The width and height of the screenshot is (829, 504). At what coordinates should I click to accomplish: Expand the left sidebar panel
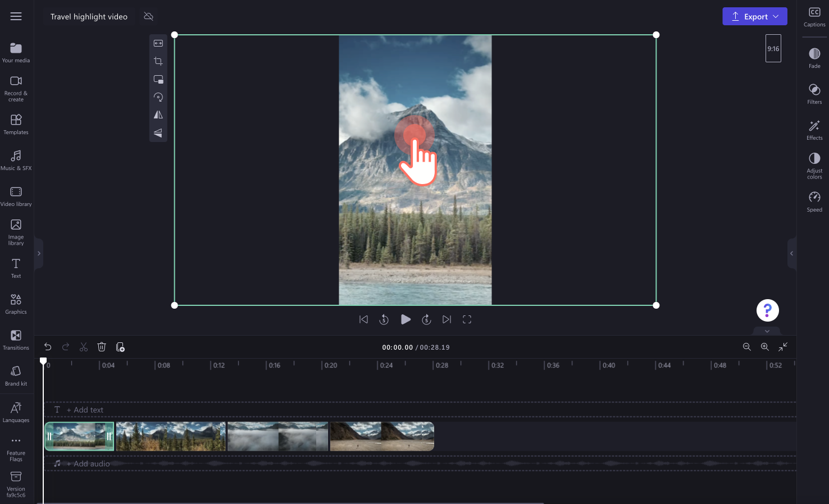[39, 254]
